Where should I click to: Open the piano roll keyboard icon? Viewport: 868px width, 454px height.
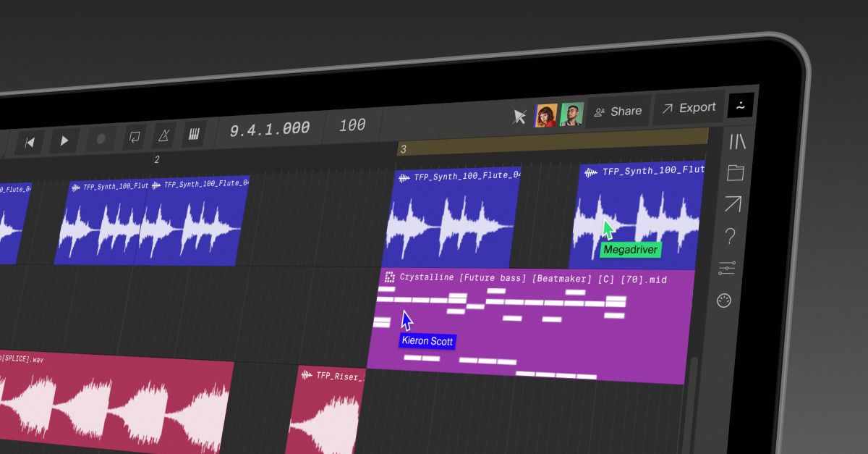click(x=194, y=134)
